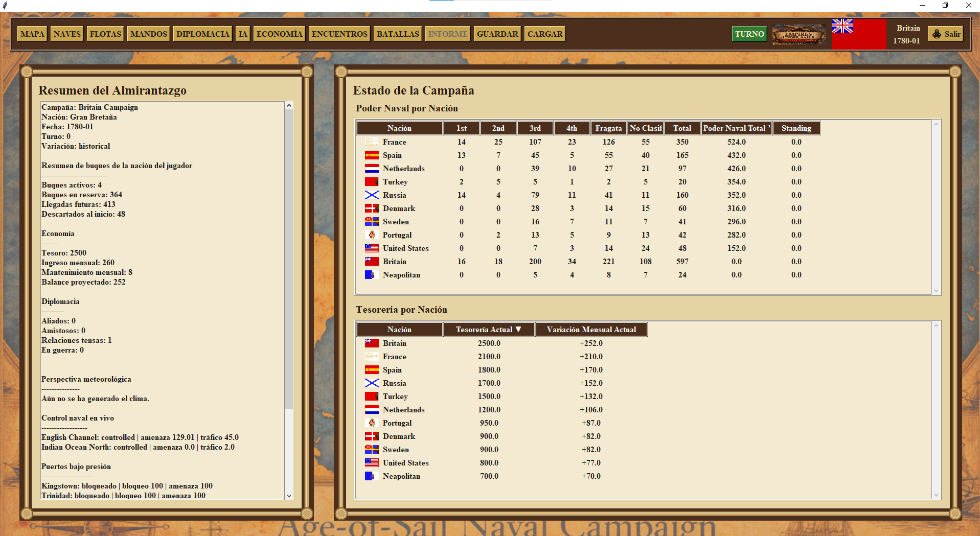Click United States flag in treasury table
The height and width of the screenshot is (536, 980).
[x=372, y=463]
